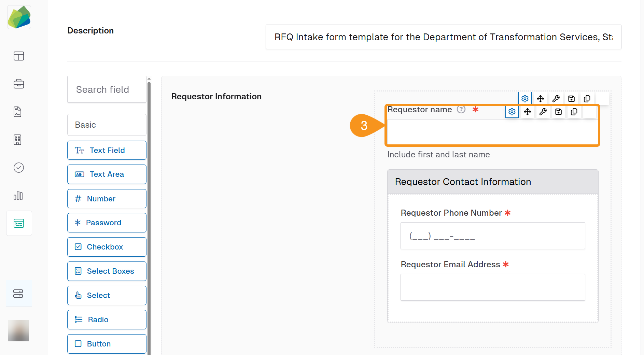
Task: Add a Checkbox component
Action: tap(107, 247)
